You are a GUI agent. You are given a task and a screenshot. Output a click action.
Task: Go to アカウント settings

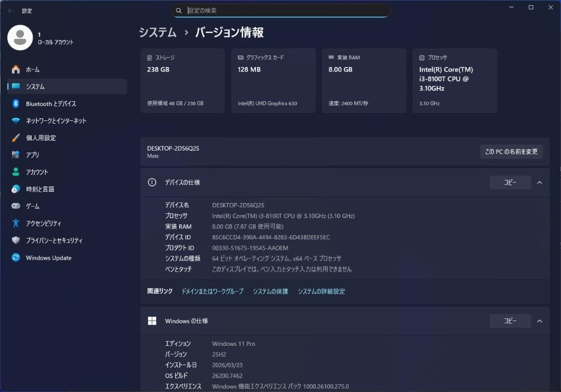67,172
